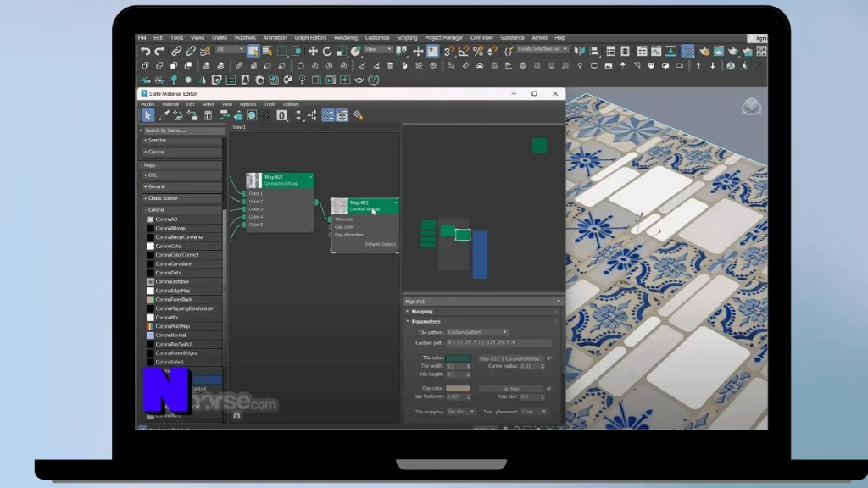Collapse the Parameters rollout

[x=426, y=321]
